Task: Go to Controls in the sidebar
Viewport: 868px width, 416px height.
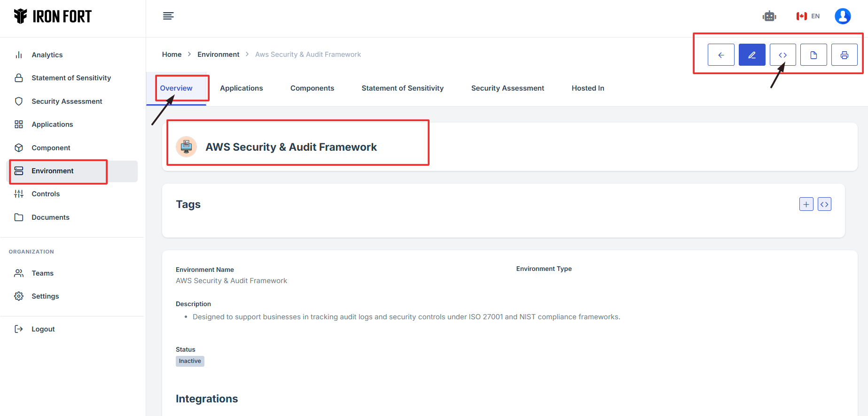Action: click(46, 194)
